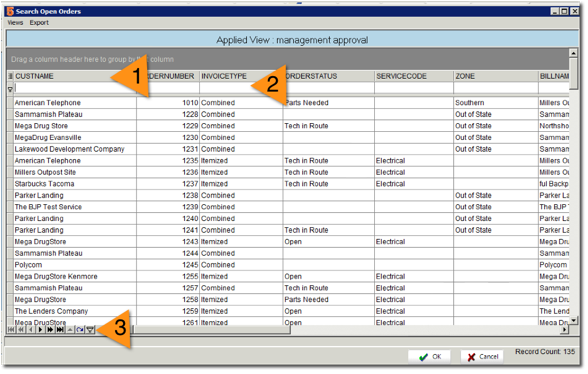Select the Mega DrugStore Kenmore customer cell
Screen dimensions: 588x374
(x=75, y=276)
